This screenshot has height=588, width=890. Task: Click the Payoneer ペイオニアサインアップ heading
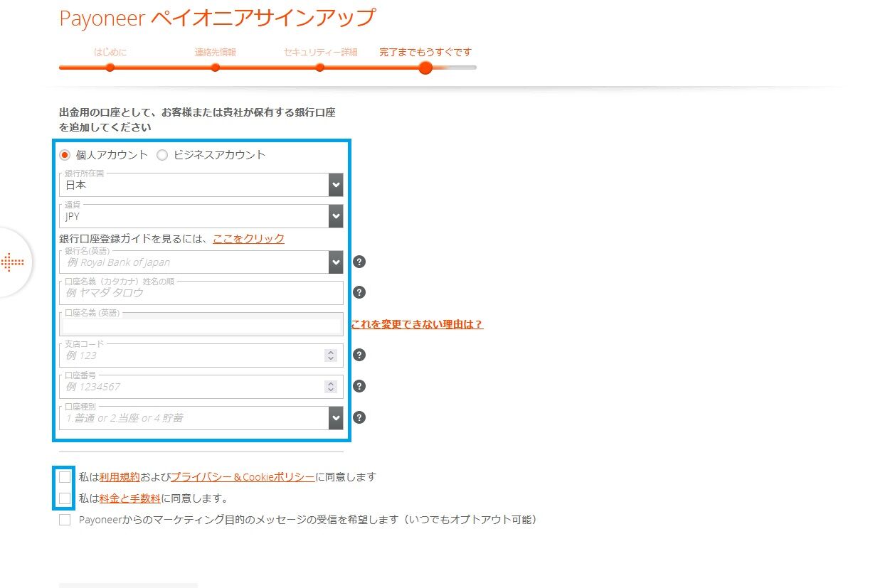(x=218, y=18)
